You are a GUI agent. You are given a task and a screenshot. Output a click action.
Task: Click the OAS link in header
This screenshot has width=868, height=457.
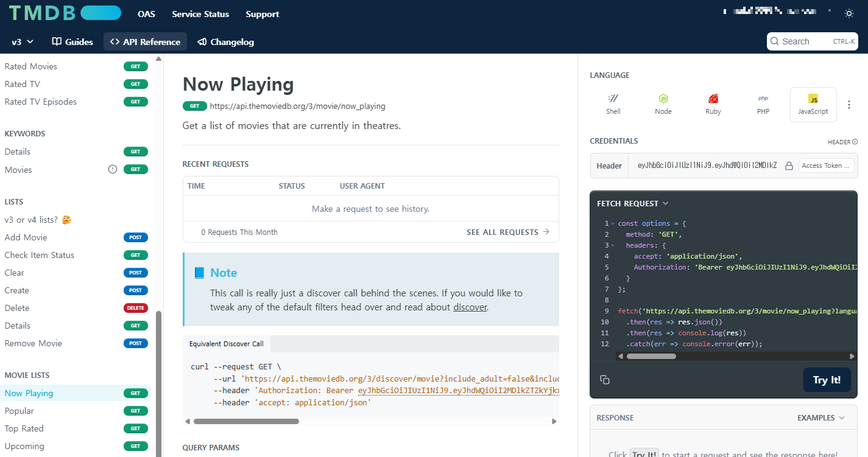click(x=146, y=14)
